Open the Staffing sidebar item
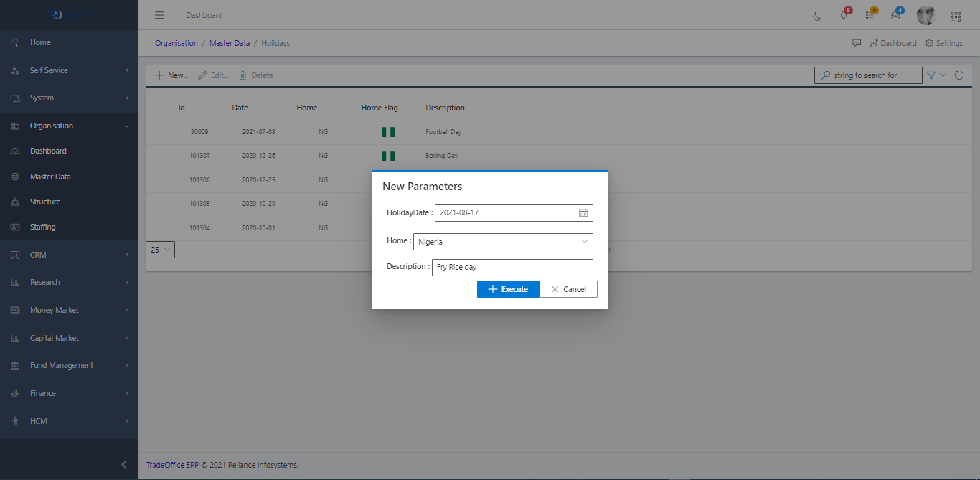The image size is (980, 480). 42,227
